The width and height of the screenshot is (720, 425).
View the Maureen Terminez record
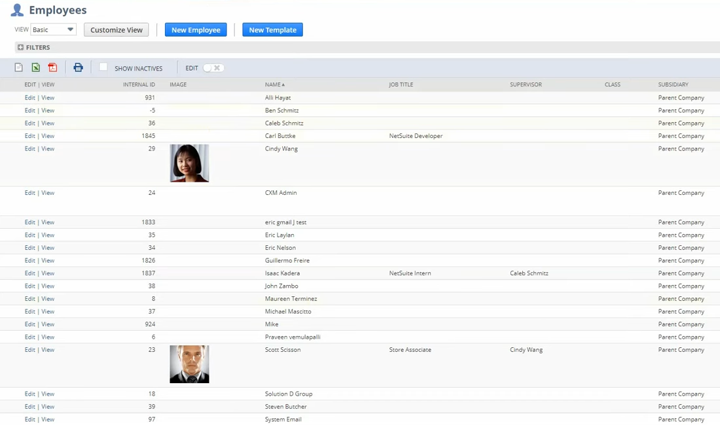coord(48,299)
